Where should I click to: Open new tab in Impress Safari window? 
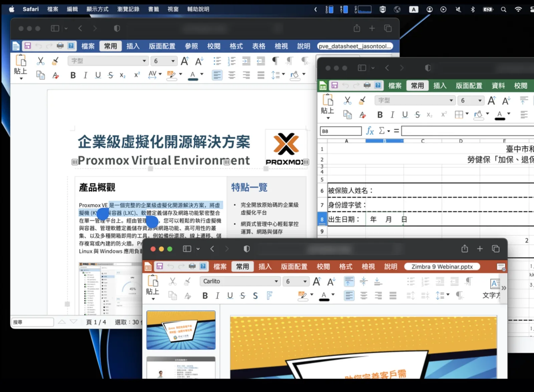coord(480,249)
